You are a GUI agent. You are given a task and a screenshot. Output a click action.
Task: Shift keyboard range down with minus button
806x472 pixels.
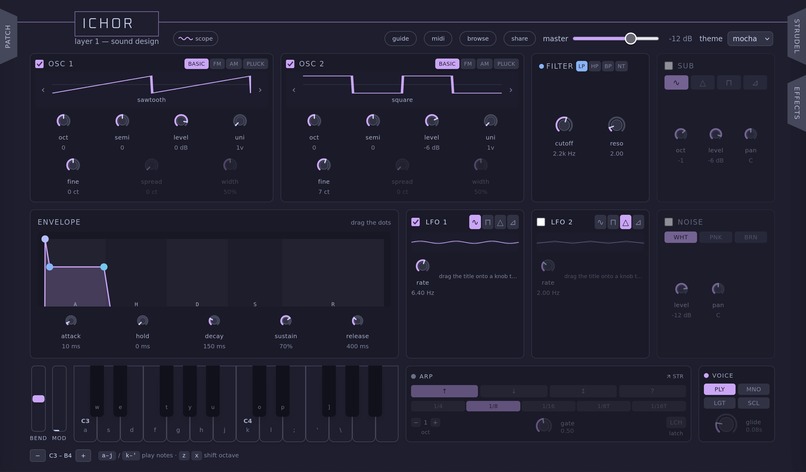tap(38, 455)
